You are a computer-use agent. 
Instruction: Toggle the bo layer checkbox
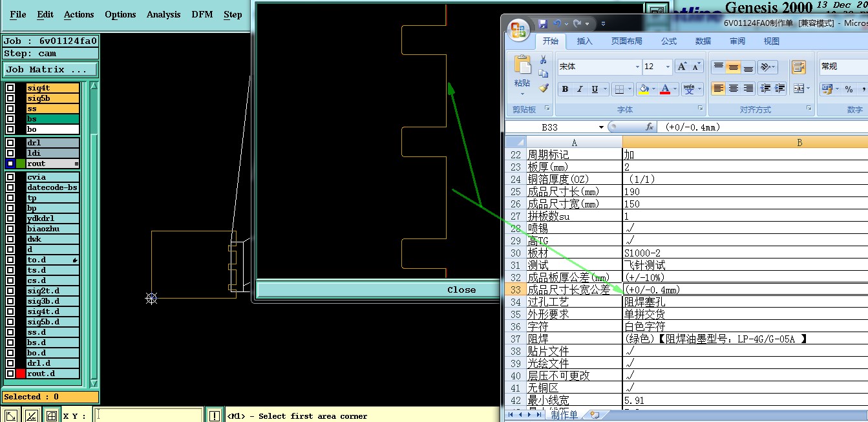click(10, 129)
